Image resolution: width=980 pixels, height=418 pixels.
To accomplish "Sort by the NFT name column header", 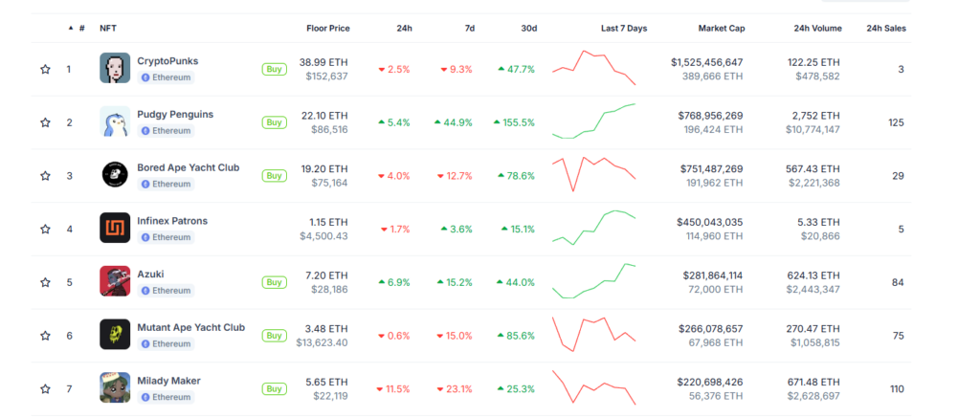I will [x=107, y=28].
